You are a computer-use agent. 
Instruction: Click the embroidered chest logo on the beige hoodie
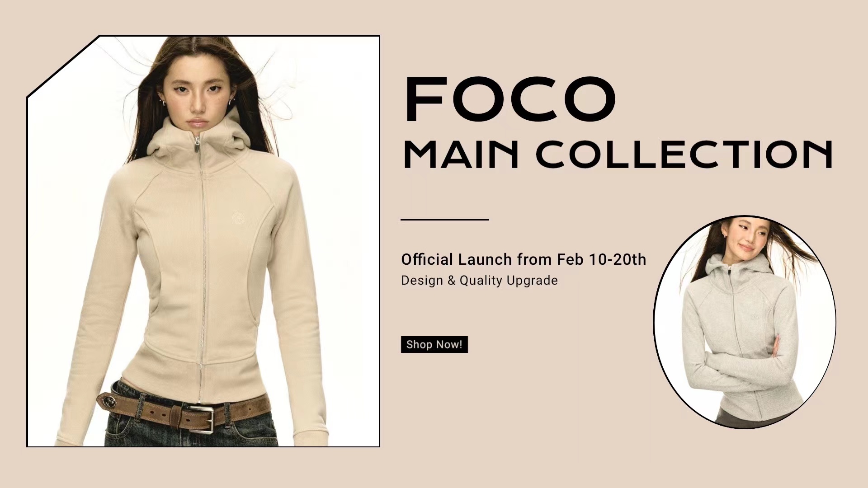tap(238, 219)
